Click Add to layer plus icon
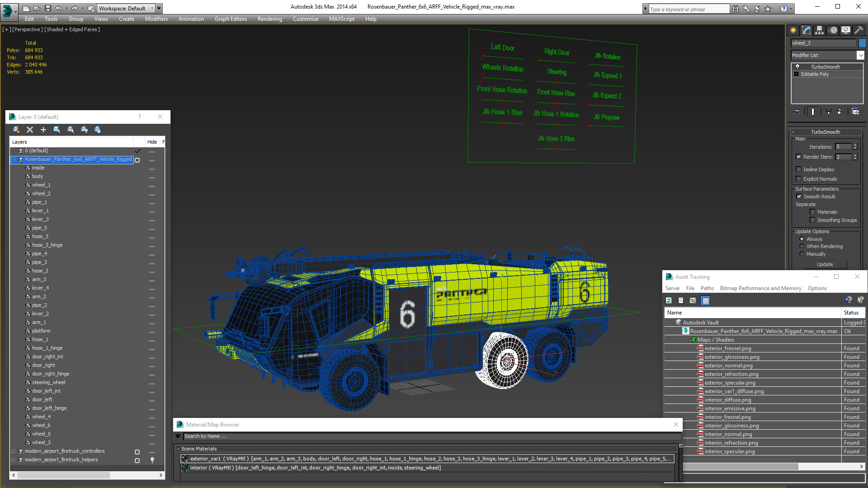868x488 pixels. point(43,130)
